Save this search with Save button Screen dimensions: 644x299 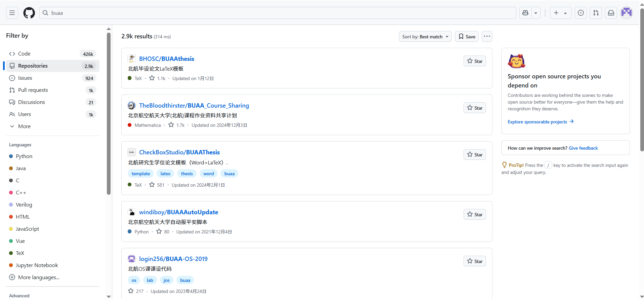pyautogui.click(x=467, y=37)
